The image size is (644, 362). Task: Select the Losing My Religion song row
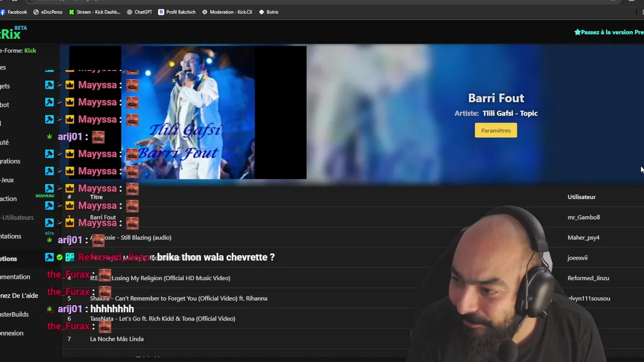[352, 278]
